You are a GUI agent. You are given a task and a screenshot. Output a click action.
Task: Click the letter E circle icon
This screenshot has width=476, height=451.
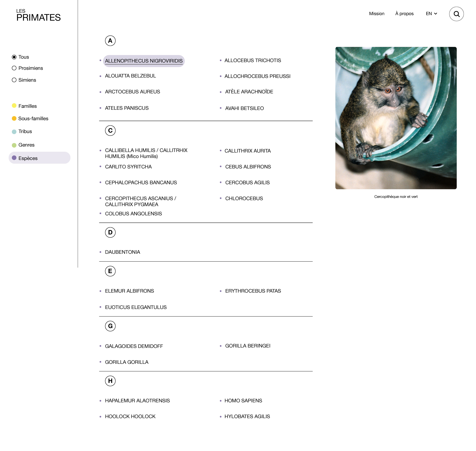click(110, 271)
